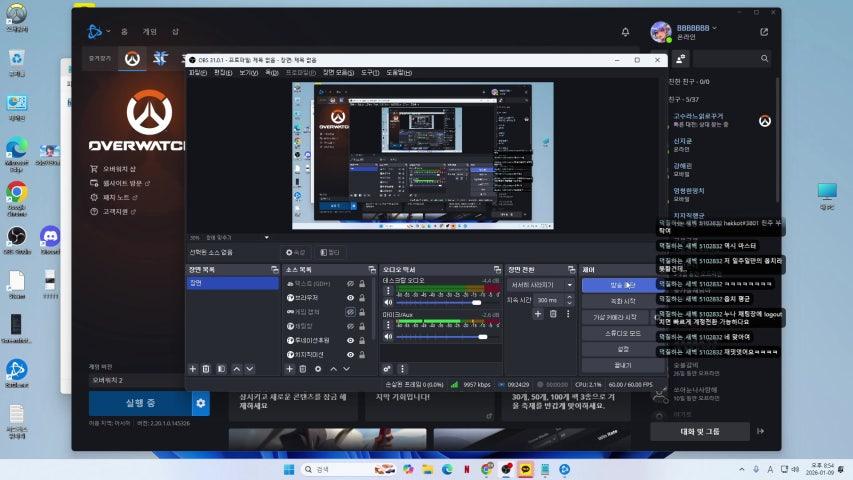
Task: Open the 도구 menu in OBS
Action: point(369,73)
